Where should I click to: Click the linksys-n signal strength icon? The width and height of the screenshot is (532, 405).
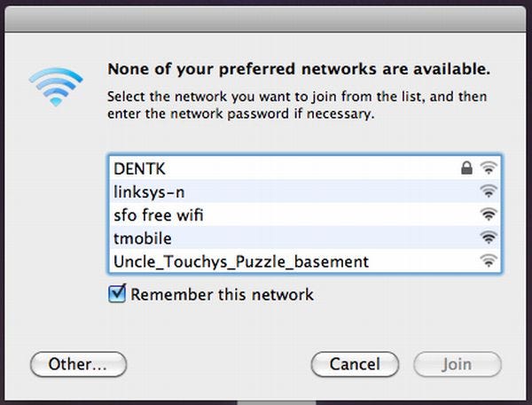pyautogui.click(x=489, y=191)
